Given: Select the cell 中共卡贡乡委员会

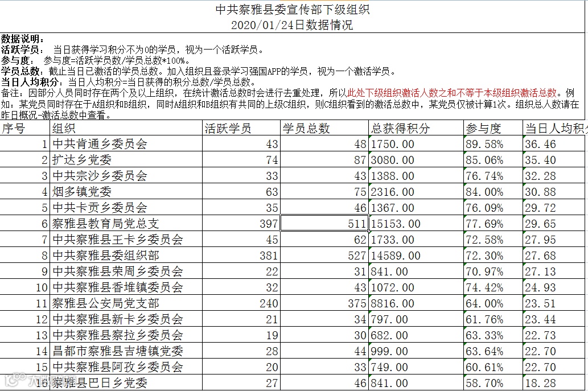Looking at the screenshot, I should [126, 208].
